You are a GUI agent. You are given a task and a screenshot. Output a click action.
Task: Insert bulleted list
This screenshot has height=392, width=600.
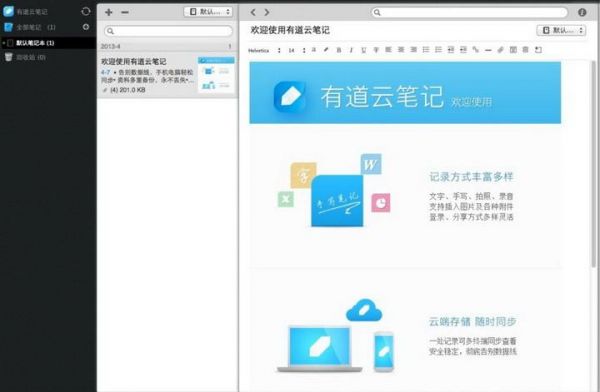(x=426, y=50)
